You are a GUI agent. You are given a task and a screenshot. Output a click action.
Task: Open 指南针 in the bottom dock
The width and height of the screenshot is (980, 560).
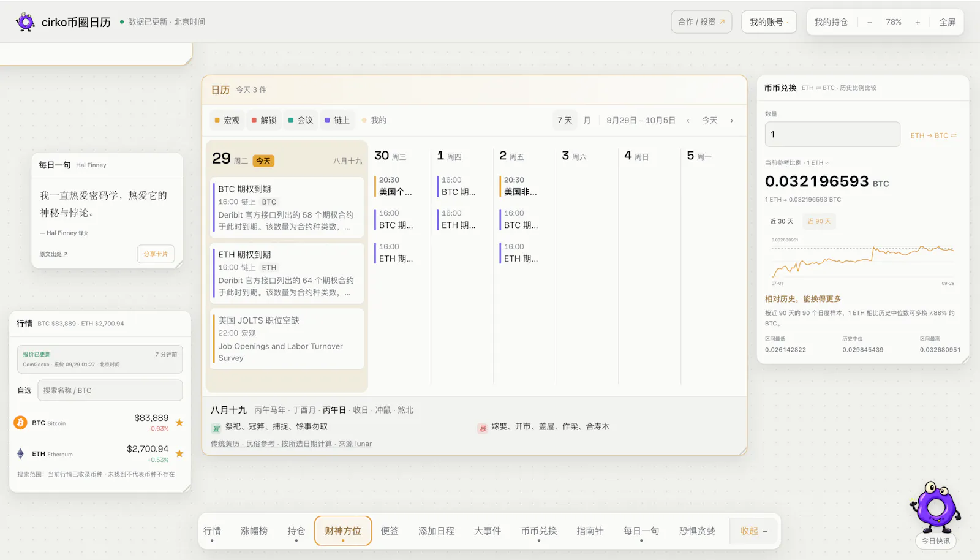(590, 531)
